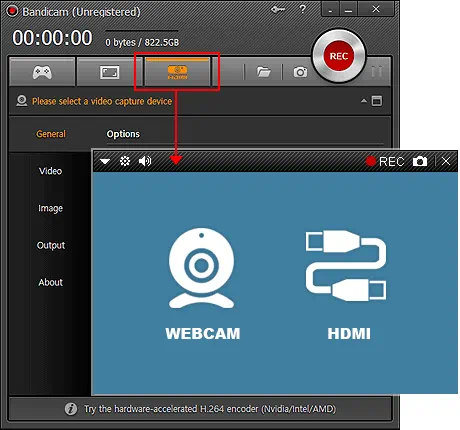The image size is (460, 430).
Task: Select the game recording mode gamepad icon
Action: 42,72
